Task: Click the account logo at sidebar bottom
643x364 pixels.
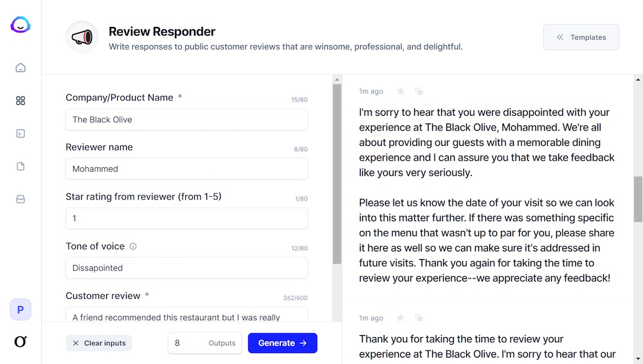Action: point(21,341)
